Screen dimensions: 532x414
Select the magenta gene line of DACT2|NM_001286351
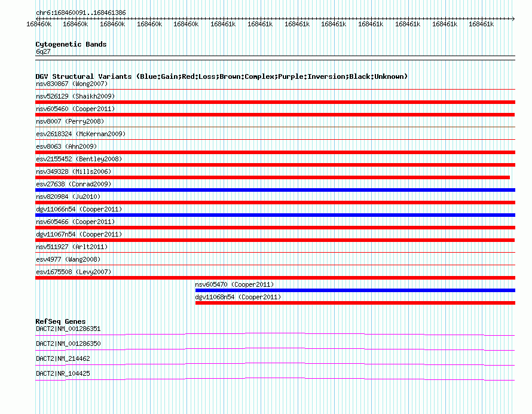point(275,335)
